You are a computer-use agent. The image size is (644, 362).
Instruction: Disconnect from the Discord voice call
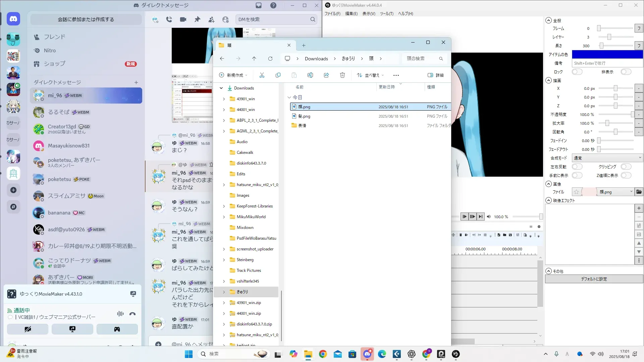point(132,314)
